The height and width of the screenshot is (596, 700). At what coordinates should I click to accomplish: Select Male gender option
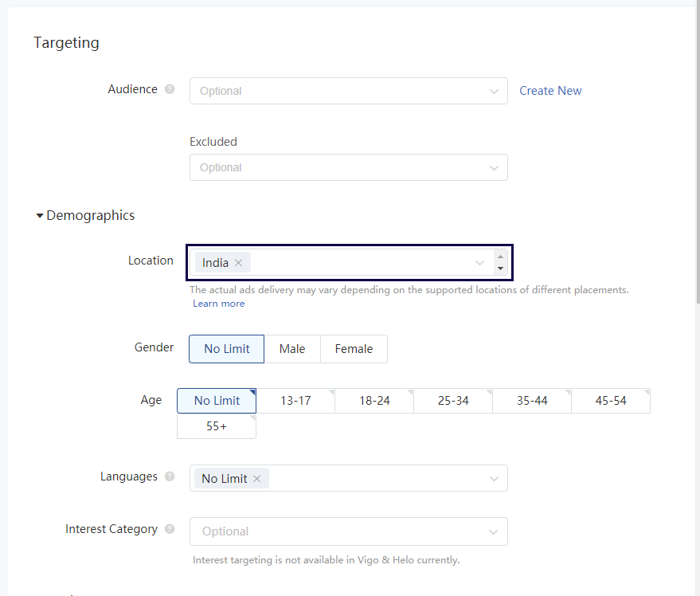(292, 349)
